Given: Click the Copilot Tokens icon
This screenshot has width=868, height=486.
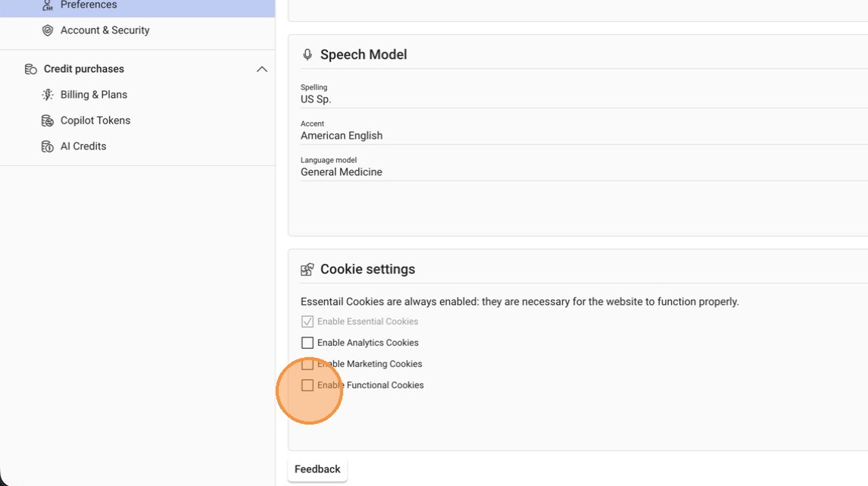Looking at the screenshot, I should (x=48, y=121).
